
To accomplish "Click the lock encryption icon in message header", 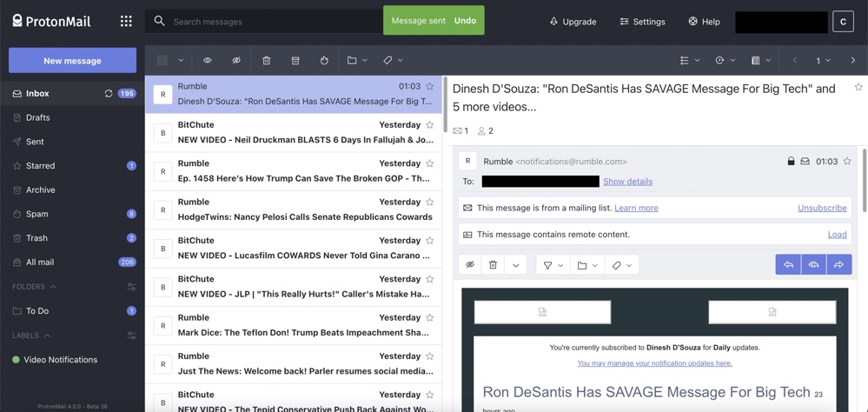I will (791, 161).
